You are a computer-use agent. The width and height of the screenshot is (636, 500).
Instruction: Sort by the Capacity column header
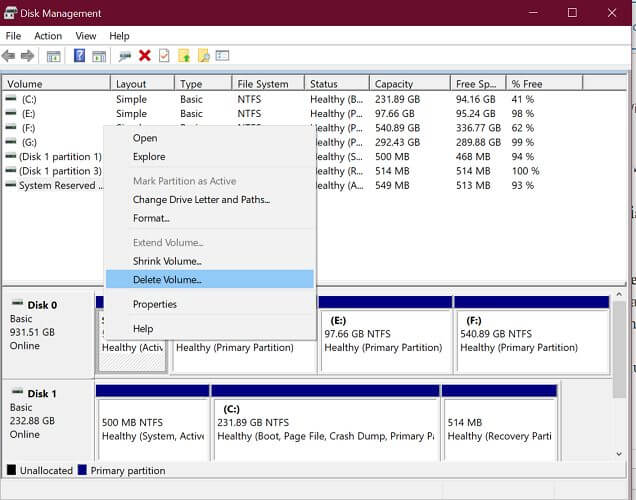click(393, 84)
